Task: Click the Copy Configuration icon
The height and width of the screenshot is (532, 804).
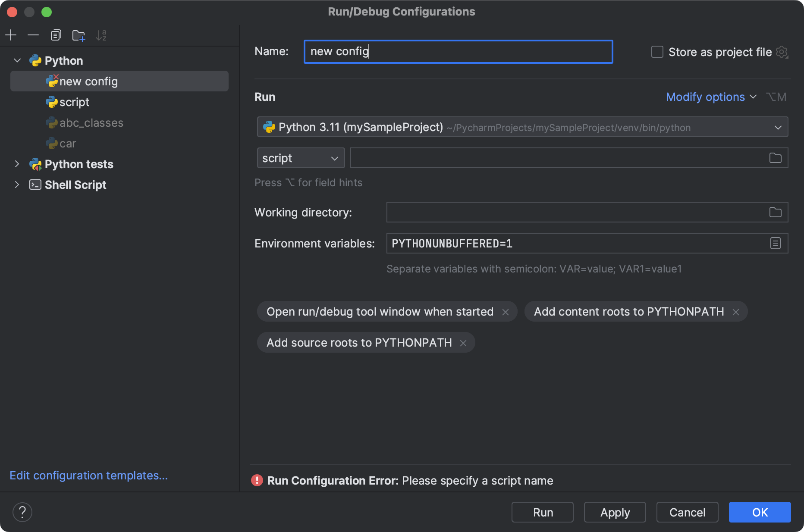Action: tap(56, 35)
